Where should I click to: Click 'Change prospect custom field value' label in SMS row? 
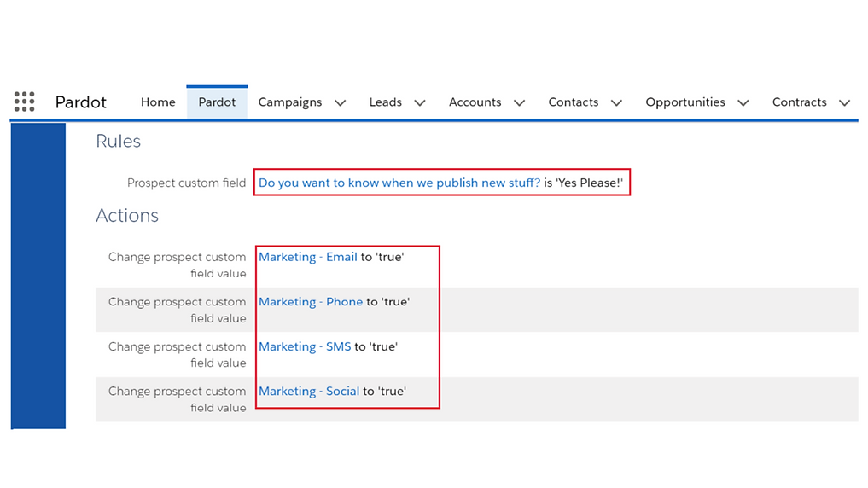[178, 355]
